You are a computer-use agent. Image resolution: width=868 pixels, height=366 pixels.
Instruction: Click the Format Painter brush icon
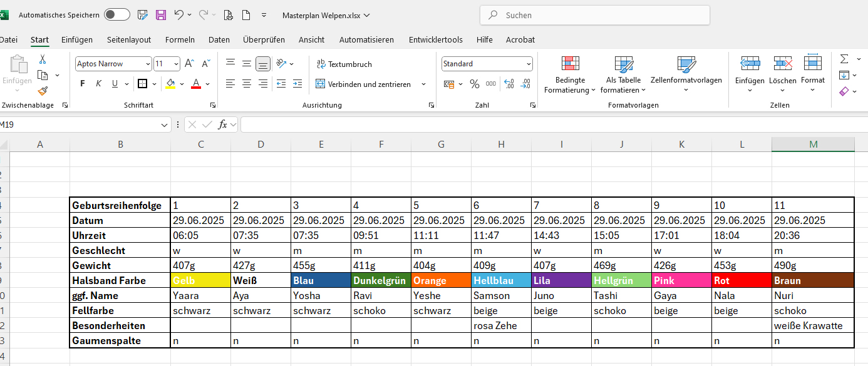[x=43, y=91]
